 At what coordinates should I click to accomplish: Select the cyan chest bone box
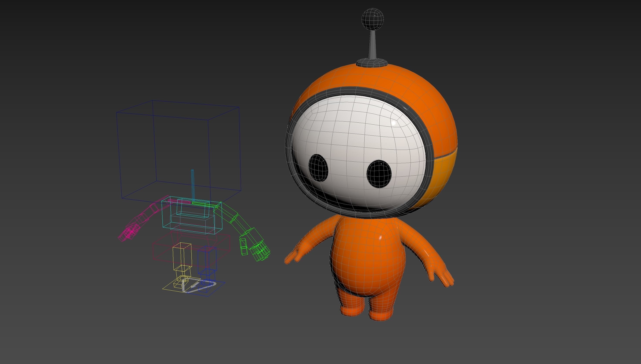[x=192, y=215]
